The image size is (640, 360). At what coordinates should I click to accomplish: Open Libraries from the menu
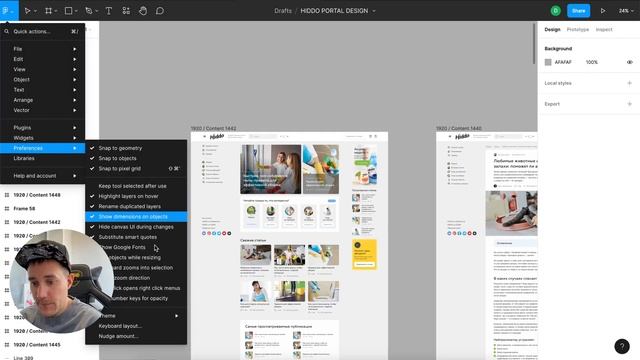tap(42, 158)
